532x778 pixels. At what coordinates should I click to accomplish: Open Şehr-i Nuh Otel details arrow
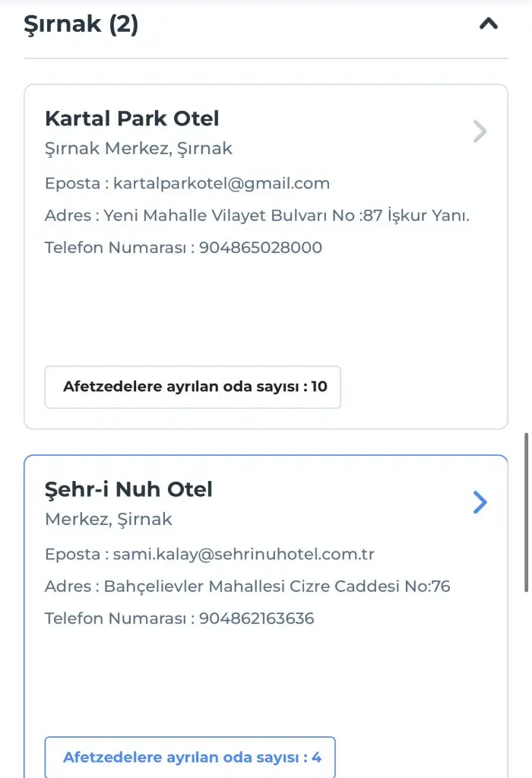[x=480, y=502]
